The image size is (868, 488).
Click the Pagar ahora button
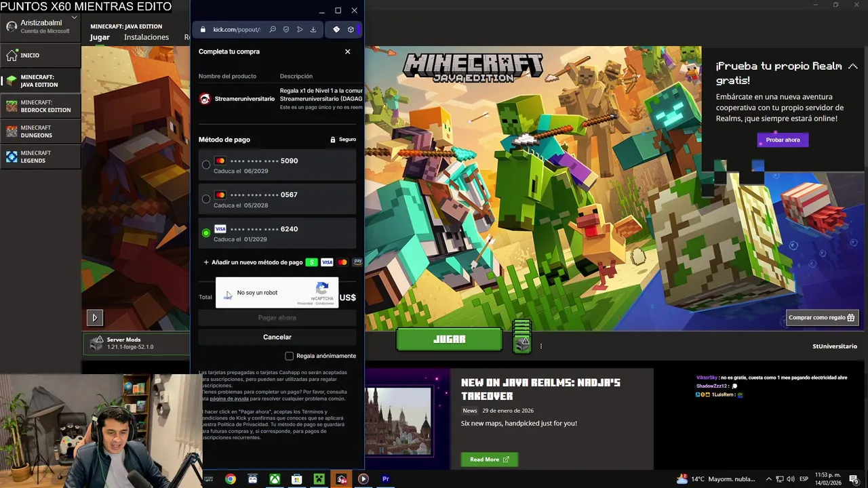(277, 318)
